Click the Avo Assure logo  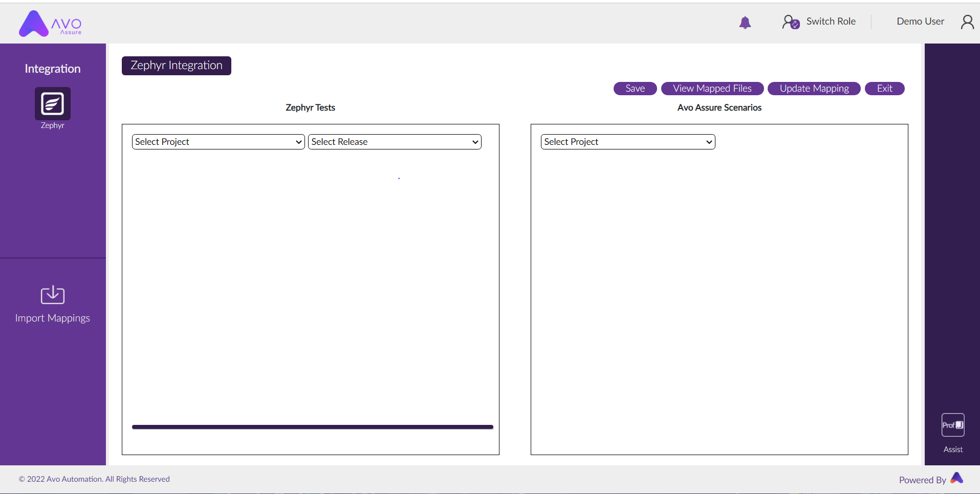coord(50,24)
